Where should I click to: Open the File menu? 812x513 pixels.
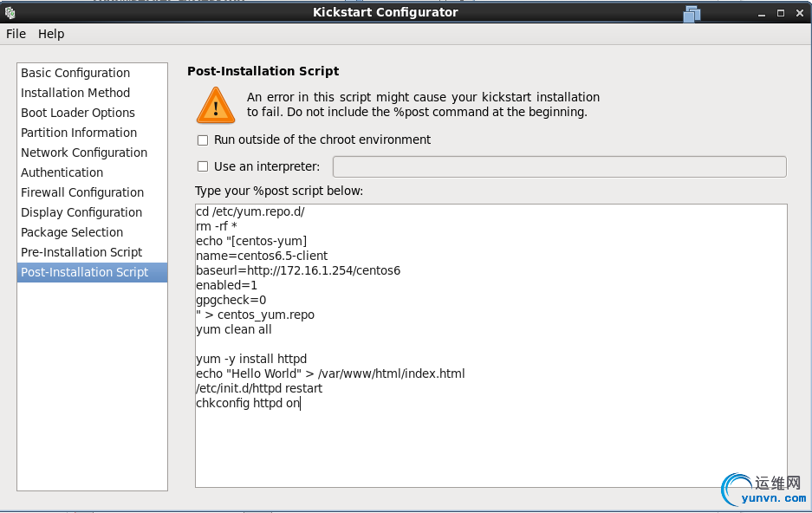tap(16, 34)
